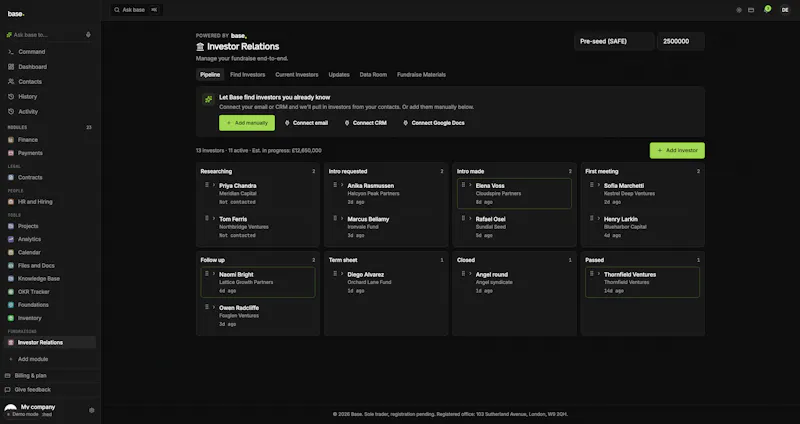Expand the Sofia Marchetti card chevron
This screenshot has width=800, height=424.
(599, 185)
